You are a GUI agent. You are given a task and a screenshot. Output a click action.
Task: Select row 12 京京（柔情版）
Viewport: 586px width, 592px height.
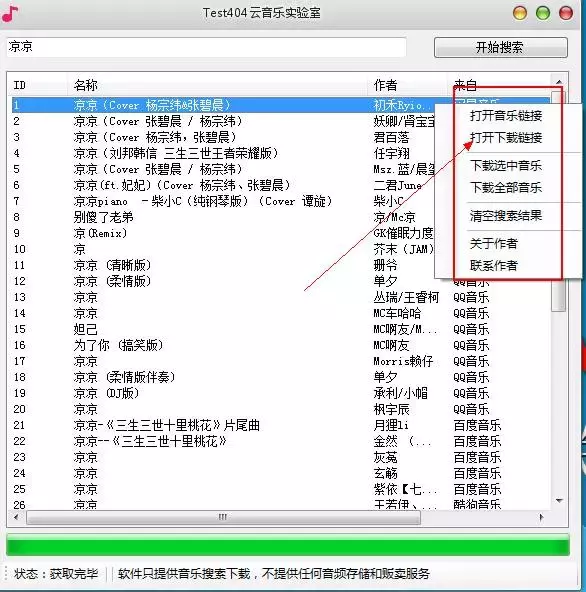click(281, 281)
